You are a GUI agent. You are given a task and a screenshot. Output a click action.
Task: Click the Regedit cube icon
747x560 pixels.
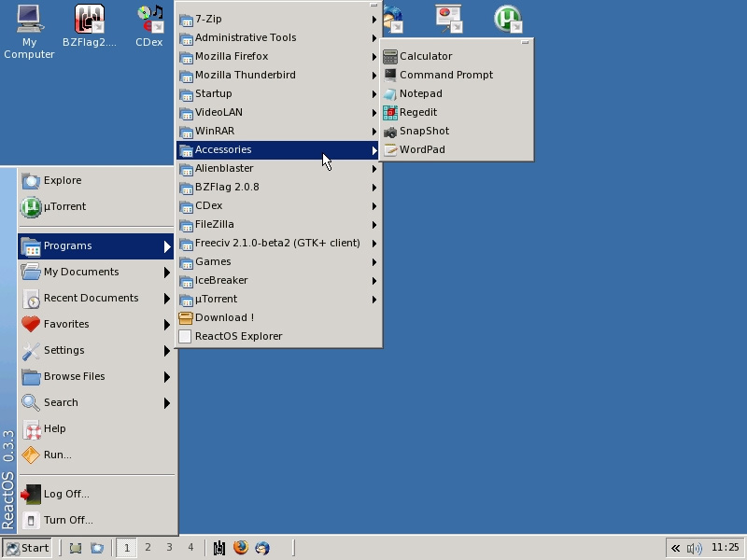(x=390, y=112)
